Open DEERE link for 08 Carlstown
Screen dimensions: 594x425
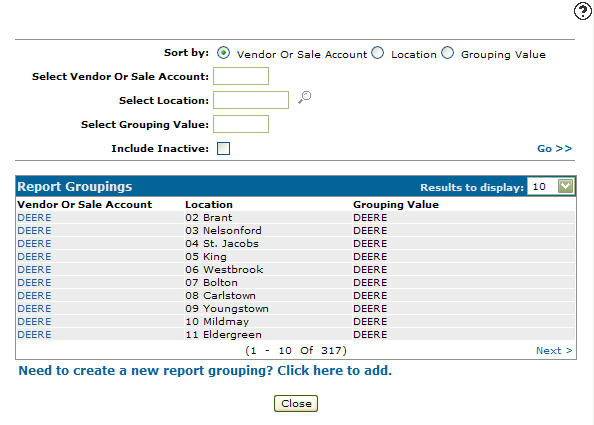pos(34,296)
